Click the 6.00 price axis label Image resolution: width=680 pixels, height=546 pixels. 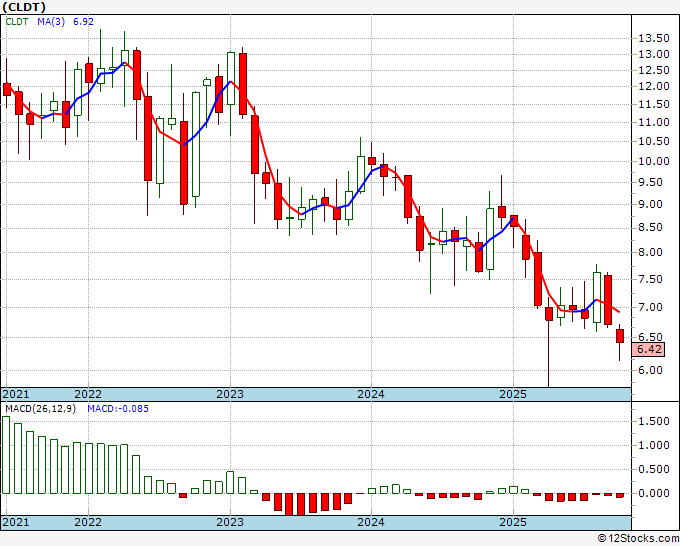tap(651, 370)
